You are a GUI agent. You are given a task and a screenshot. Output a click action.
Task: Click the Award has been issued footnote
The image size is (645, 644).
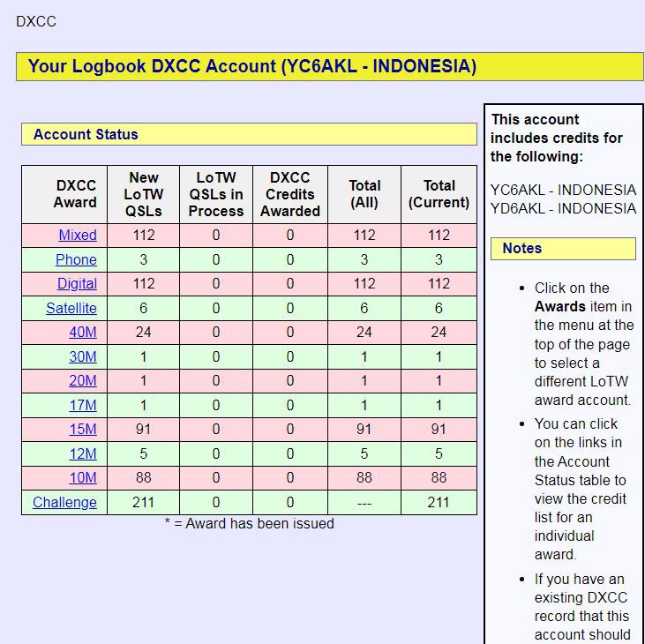250,524
